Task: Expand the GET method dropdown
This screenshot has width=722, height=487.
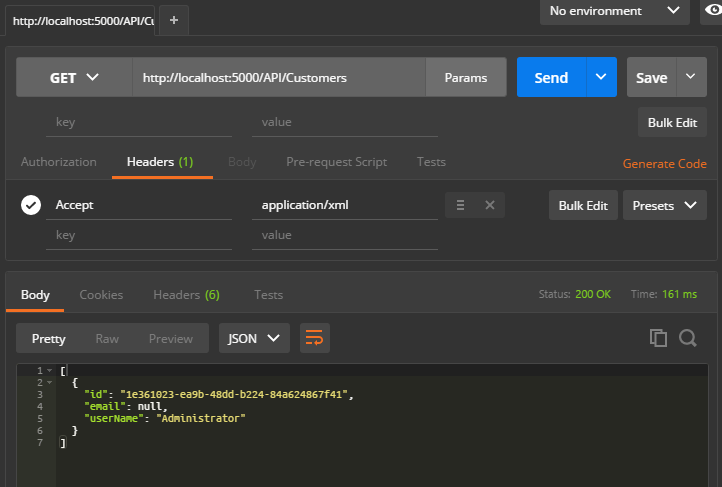Action: pyautogui.click(x=75, y=77)
